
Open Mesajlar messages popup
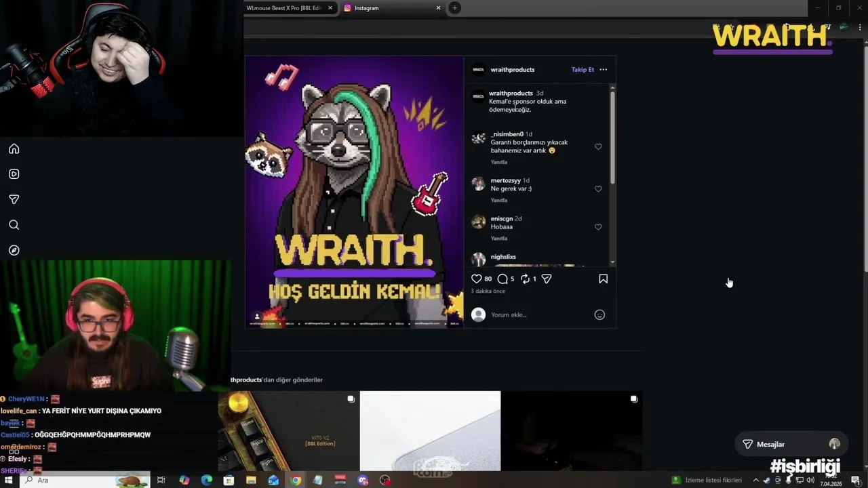791,444
